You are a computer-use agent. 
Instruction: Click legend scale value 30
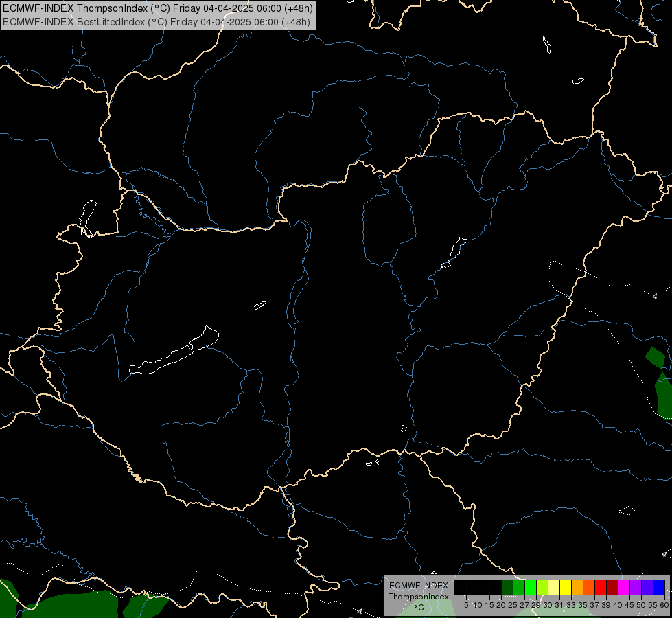pyautogui.click(x=548, y=605)
